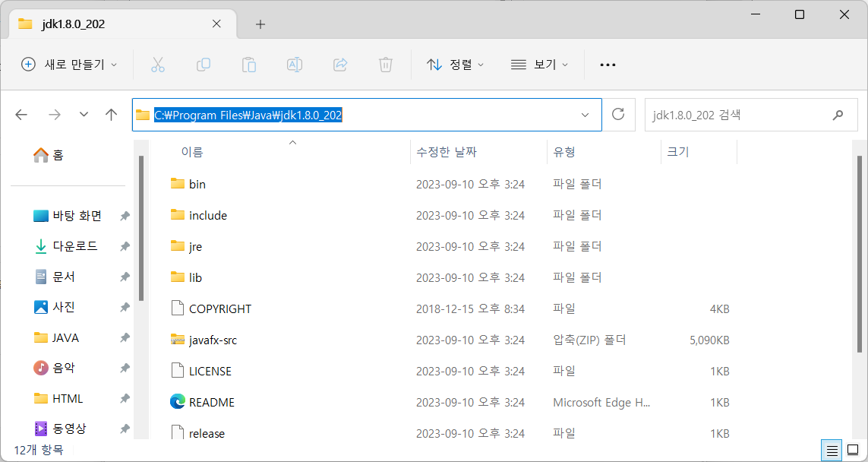Switch to details view icon in status bar

[832, 451]
